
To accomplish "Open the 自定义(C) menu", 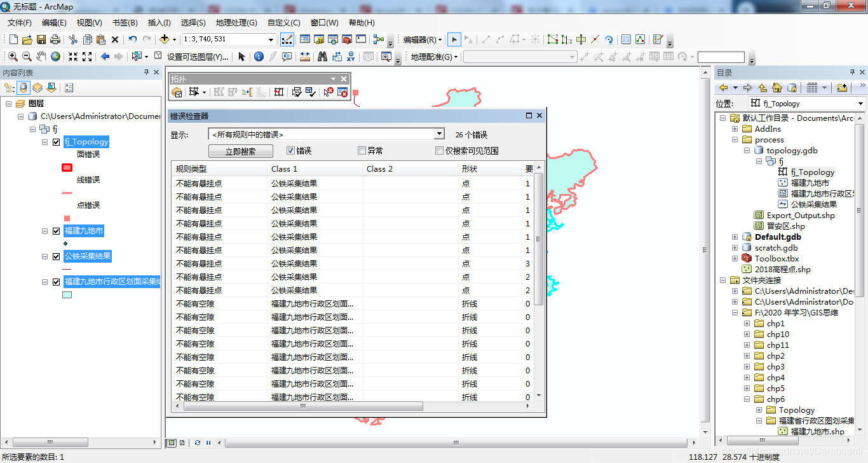I will pyautogui.click(x=284, y=22).
